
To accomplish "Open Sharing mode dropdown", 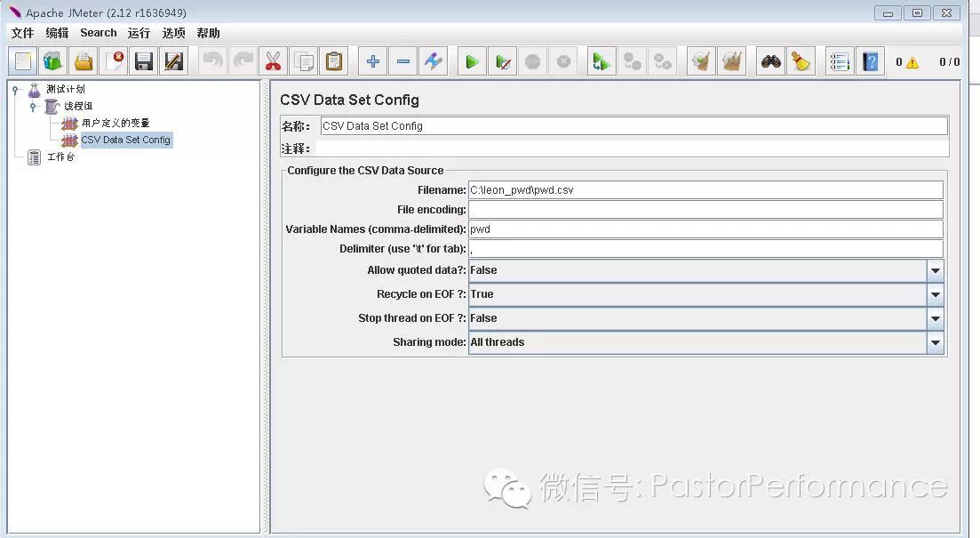I will pyautogui.click(x=935, y=342).
